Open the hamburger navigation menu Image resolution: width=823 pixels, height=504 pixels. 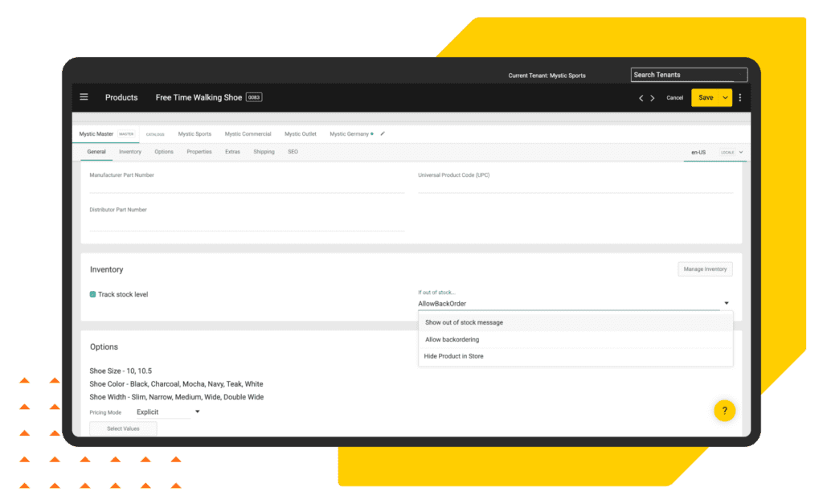84,97
